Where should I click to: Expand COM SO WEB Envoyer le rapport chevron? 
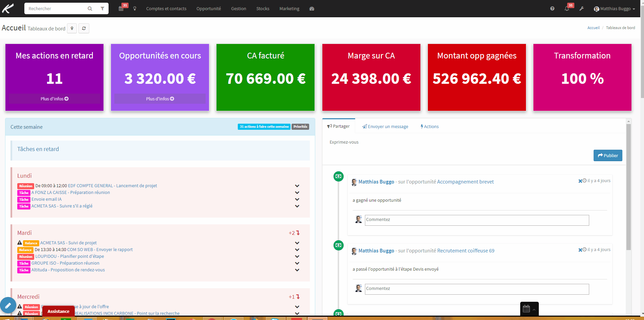297,250
